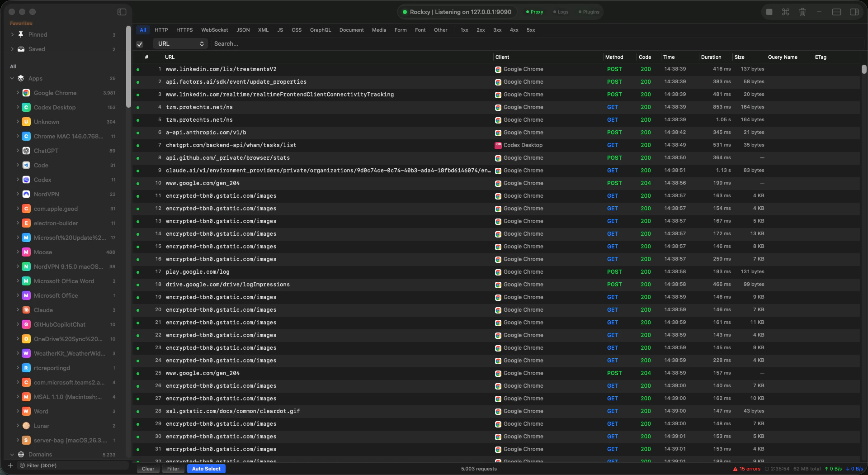
Task: Select the WebSocket filter tab
Action: click(x=214, y=30)
